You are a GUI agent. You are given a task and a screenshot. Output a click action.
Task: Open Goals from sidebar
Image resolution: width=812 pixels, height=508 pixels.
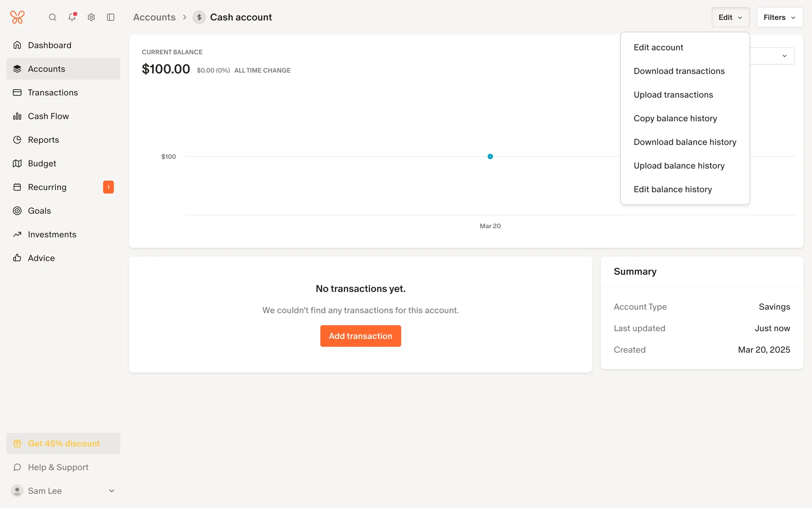coord(39,211)
